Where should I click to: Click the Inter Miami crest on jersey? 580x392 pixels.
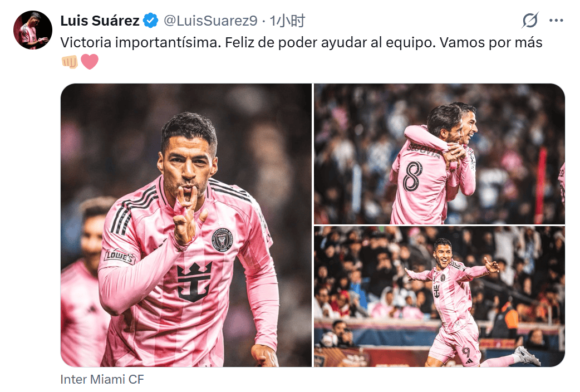click(222, 241)
